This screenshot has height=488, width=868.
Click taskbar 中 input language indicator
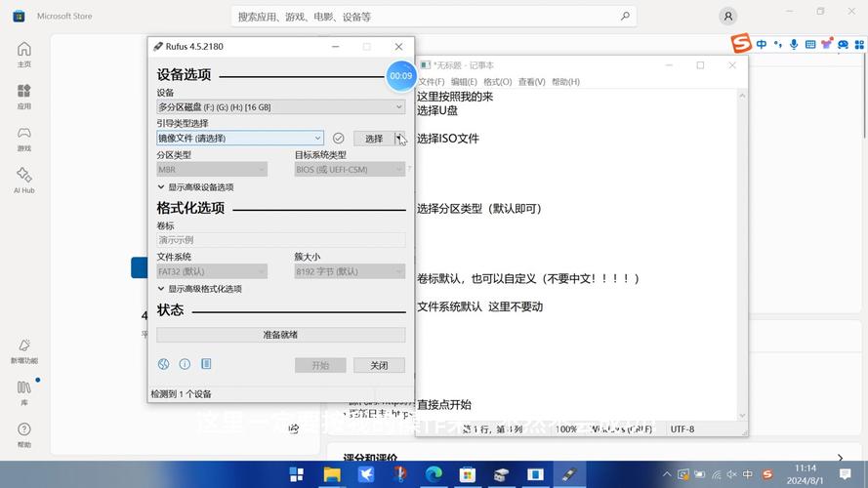pyautogui.click(x=748, y=474)
